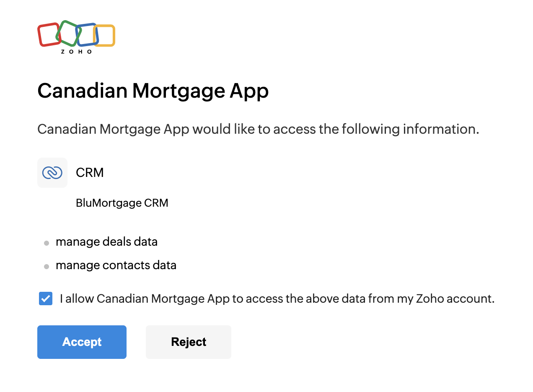Click the BluMortgage CRM organization name

pyautogui.click(x=122, y=203)
